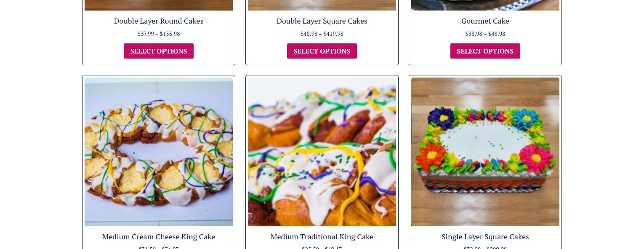
Task: Click the Medium Cream Cheese King Cake photo
Action: (159, 152)
